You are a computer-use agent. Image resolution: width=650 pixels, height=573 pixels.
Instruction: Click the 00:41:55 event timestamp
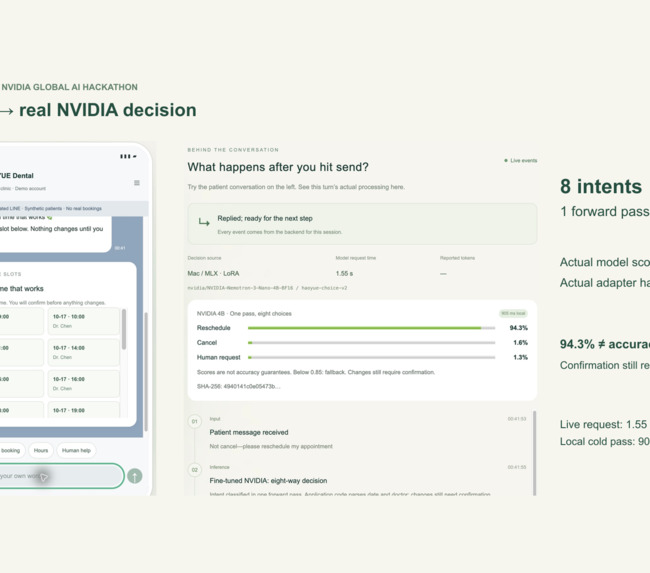[x=517, y=467]
